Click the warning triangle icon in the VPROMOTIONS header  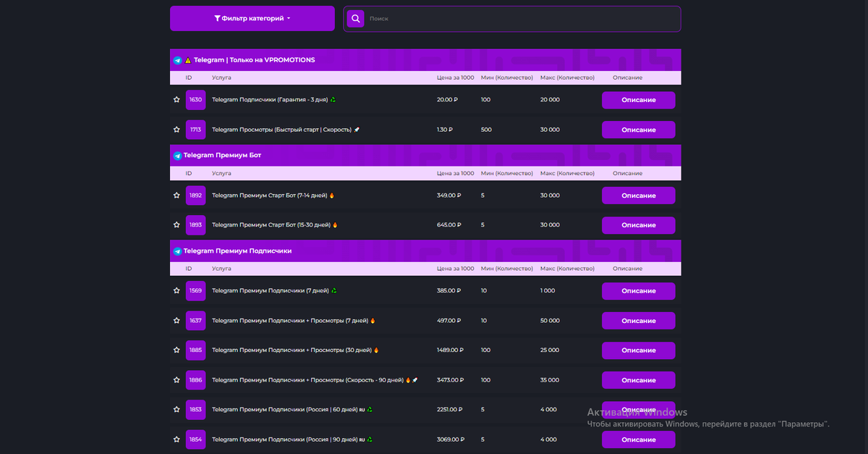tap(188, 61)
